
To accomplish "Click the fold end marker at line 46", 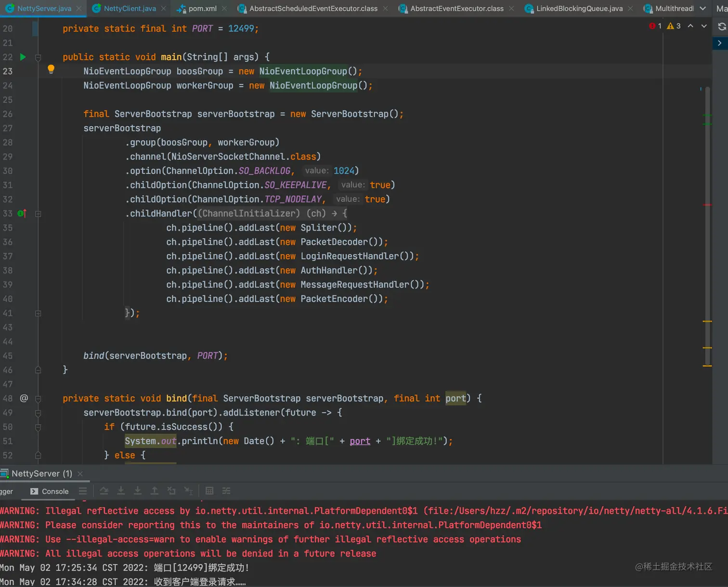I will [x=38, y=370].
